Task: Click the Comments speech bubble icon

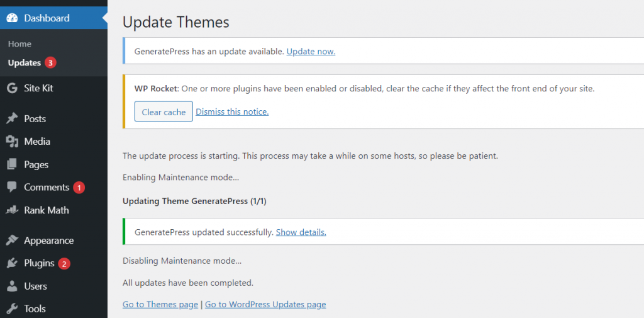Action: pyautogui.click(x=13, y=187)
